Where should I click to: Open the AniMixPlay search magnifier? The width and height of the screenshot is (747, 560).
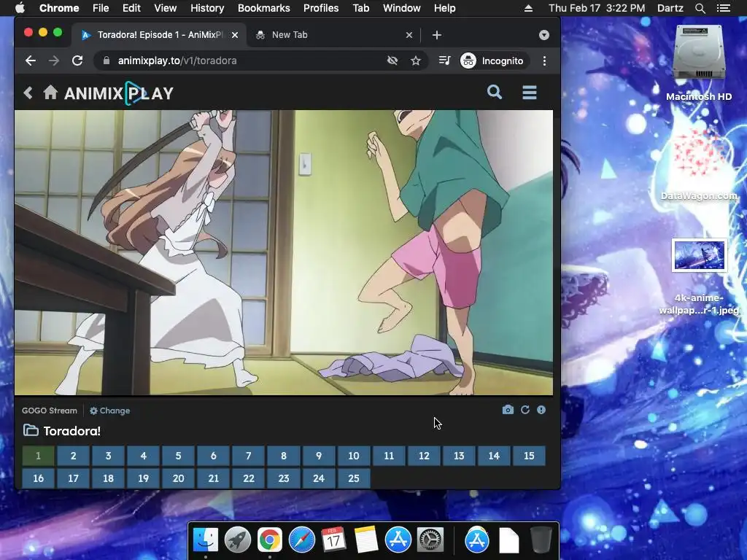(495, 92)
